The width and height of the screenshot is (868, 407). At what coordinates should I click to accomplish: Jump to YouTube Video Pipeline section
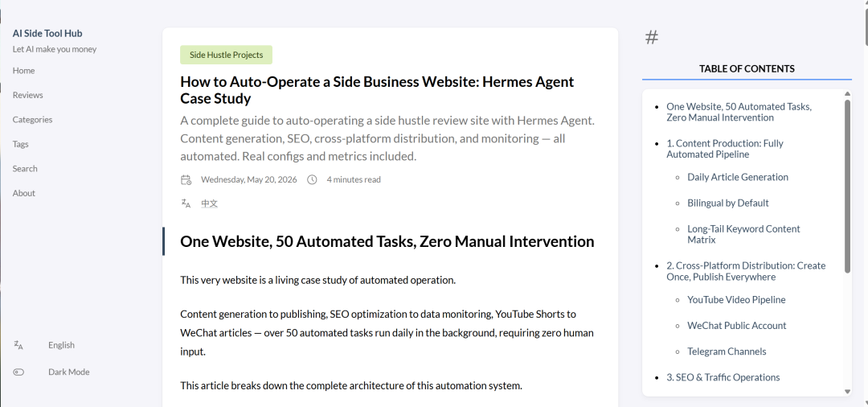pyautogui.click(x=736, y=299)
